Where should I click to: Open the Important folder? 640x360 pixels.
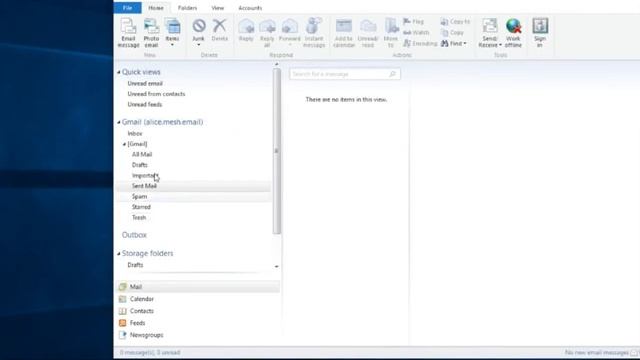click(144, 176)
